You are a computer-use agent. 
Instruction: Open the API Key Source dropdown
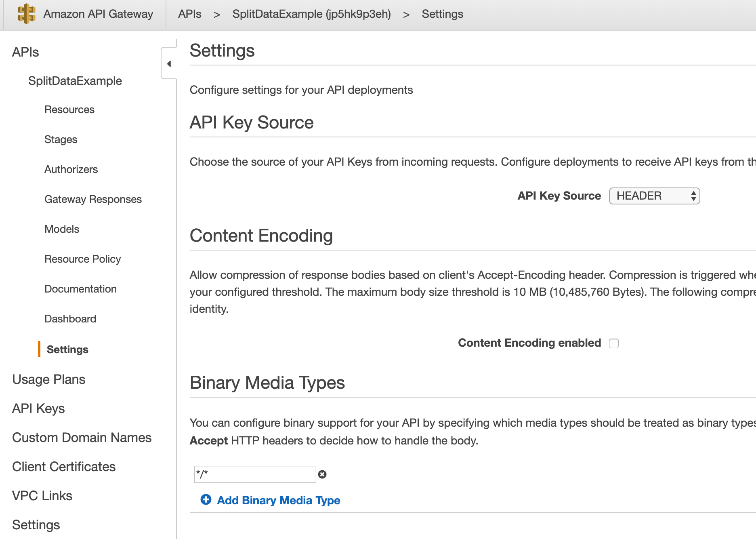tap(654, 196)
